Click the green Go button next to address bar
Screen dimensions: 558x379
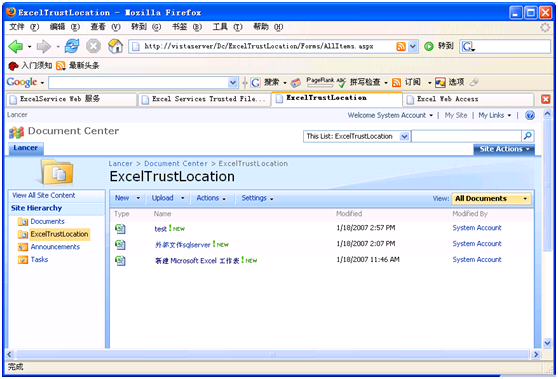[x=429, y=46]
